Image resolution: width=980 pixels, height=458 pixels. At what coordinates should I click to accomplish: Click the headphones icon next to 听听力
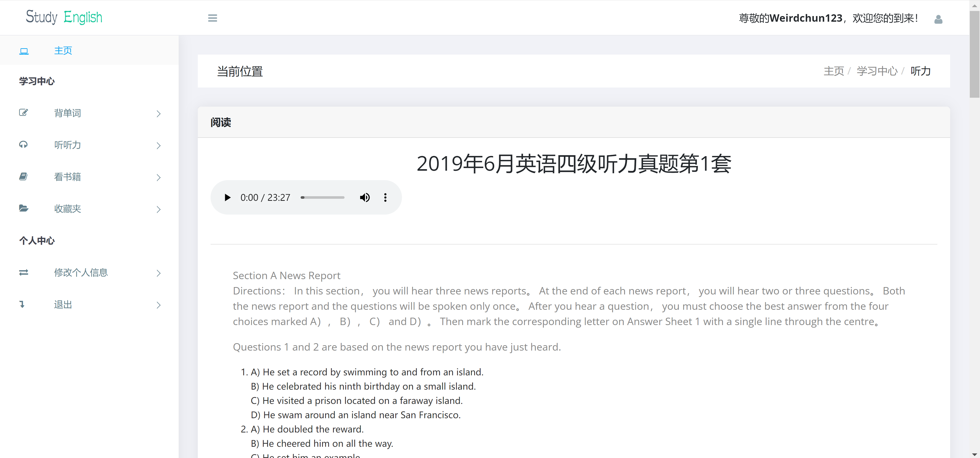coord(23,145)
